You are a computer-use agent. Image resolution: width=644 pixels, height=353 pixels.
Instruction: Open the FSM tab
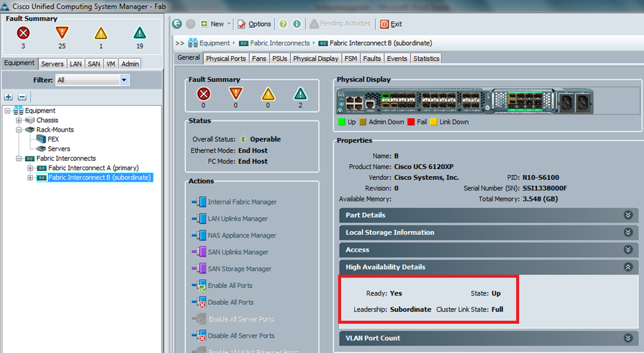[351, 59]
